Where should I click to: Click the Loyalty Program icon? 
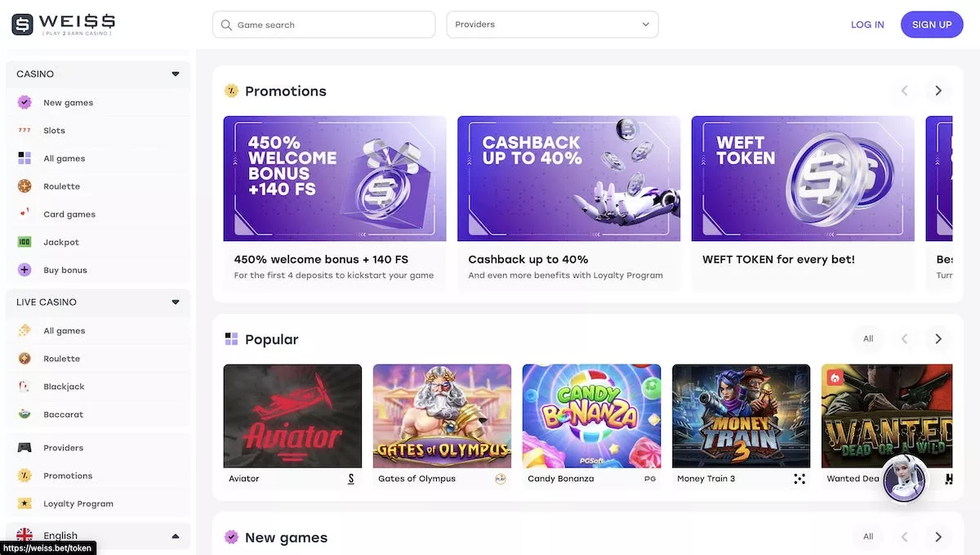point(24,503)
